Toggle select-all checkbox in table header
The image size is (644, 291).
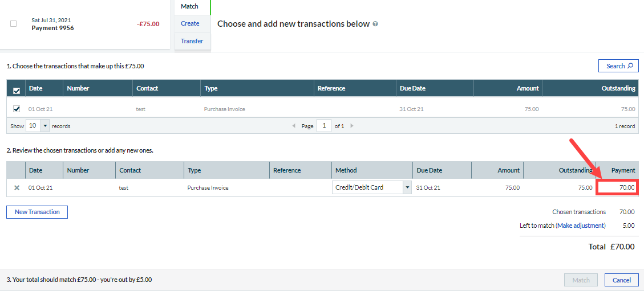[x=17, y=89]
